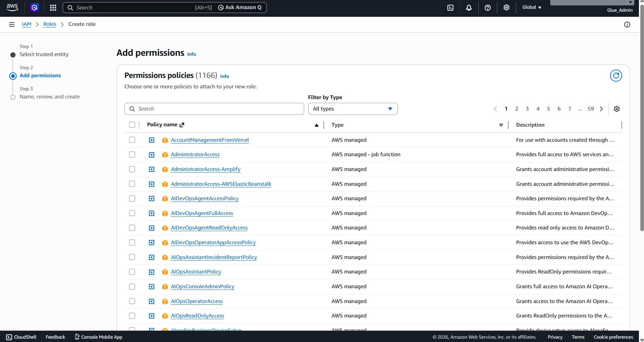
Task: Click the policy search input field
Action: coord(214,109)
